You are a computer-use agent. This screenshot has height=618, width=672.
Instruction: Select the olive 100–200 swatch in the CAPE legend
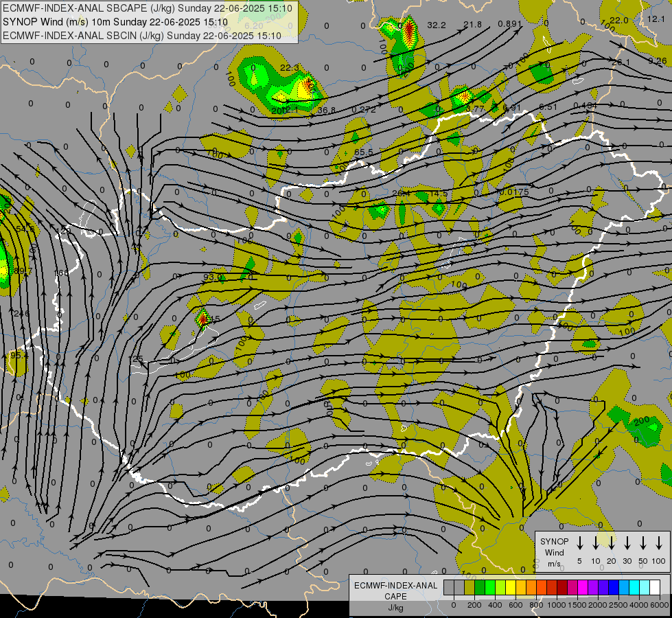pos(470,587)
